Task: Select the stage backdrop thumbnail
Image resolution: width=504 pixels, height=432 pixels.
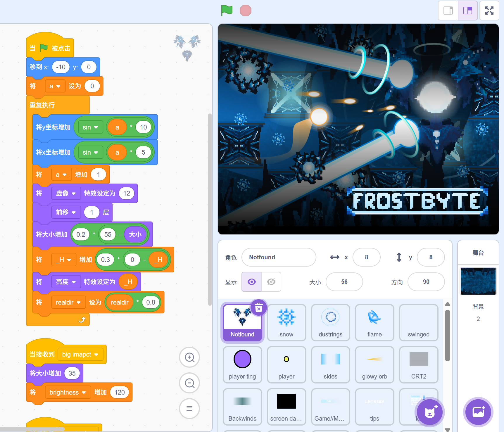Action: tap(478, 281)
